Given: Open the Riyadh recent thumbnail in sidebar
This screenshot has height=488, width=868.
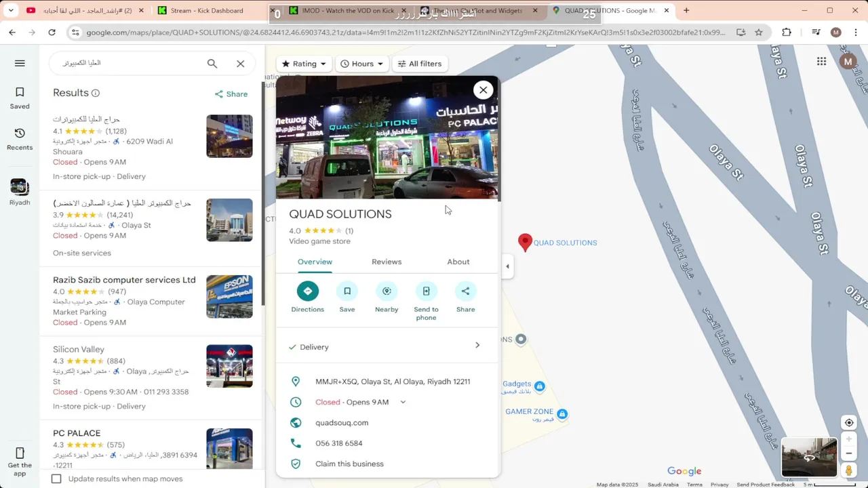Looking at the screenshot, I should pos(20,192).
